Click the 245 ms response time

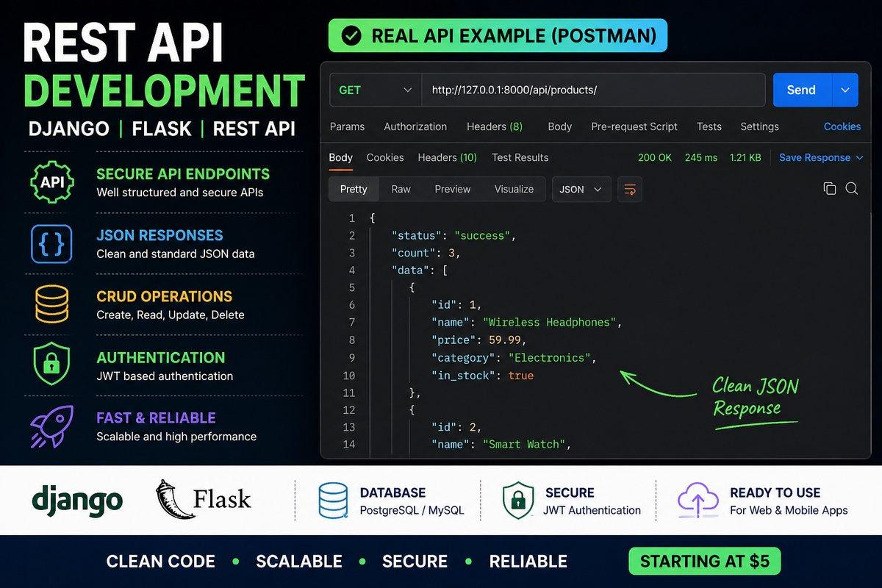point(701,157)
